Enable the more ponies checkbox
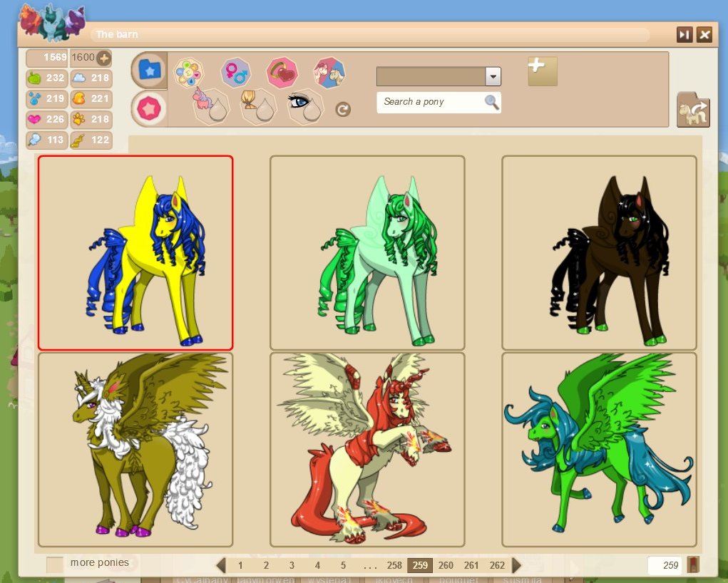Viewport: 728px width, 583px height. tap(55, 564)
